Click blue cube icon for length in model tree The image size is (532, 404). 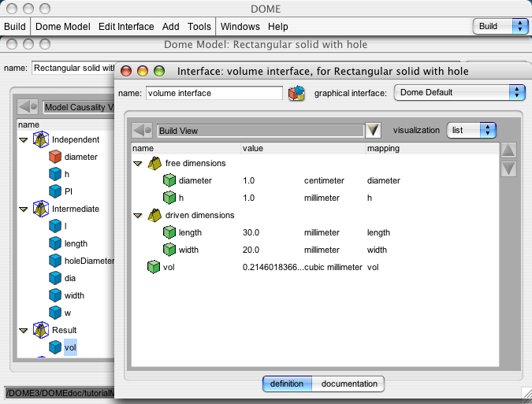tap(55, 243)
